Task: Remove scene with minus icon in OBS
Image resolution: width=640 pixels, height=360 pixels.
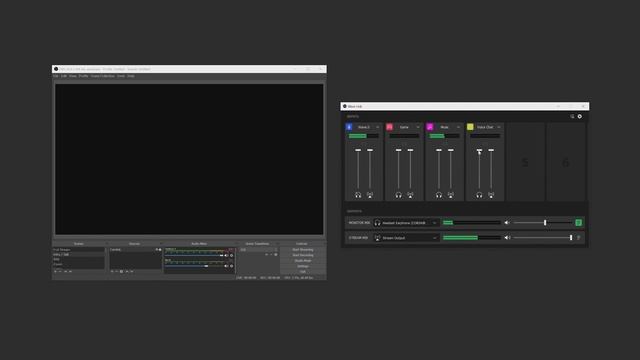Action: pyautogui.click(x=60, y=271)
